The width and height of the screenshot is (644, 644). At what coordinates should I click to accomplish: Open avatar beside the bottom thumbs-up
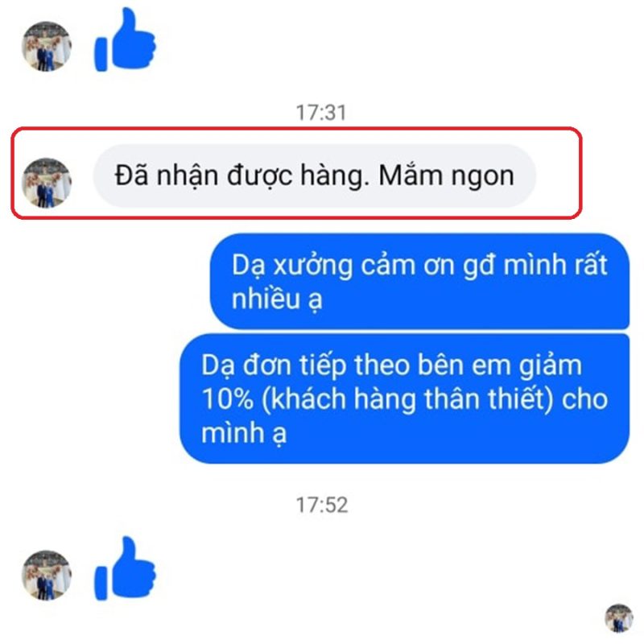point(46,575)
